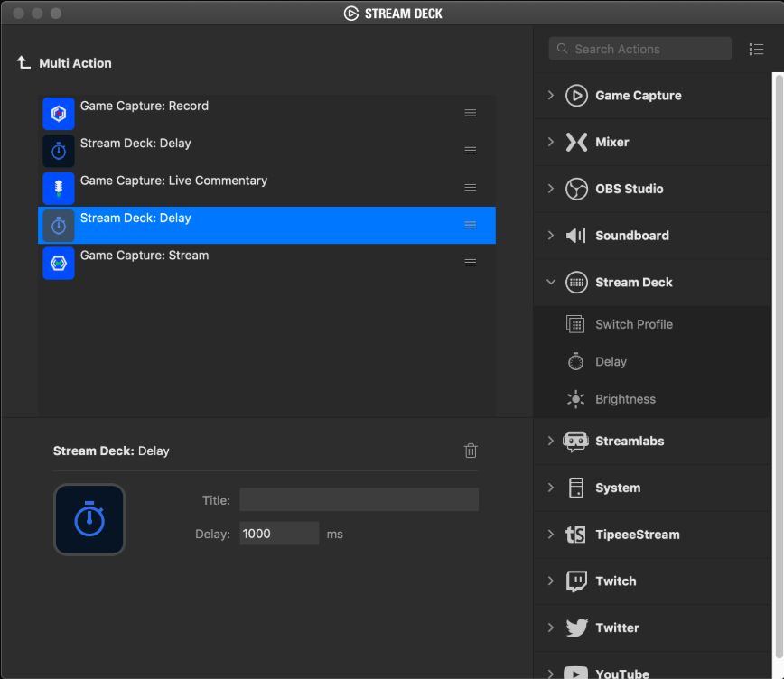Toggle the actions list view icon
784x679 pixels.
[756, 49]
